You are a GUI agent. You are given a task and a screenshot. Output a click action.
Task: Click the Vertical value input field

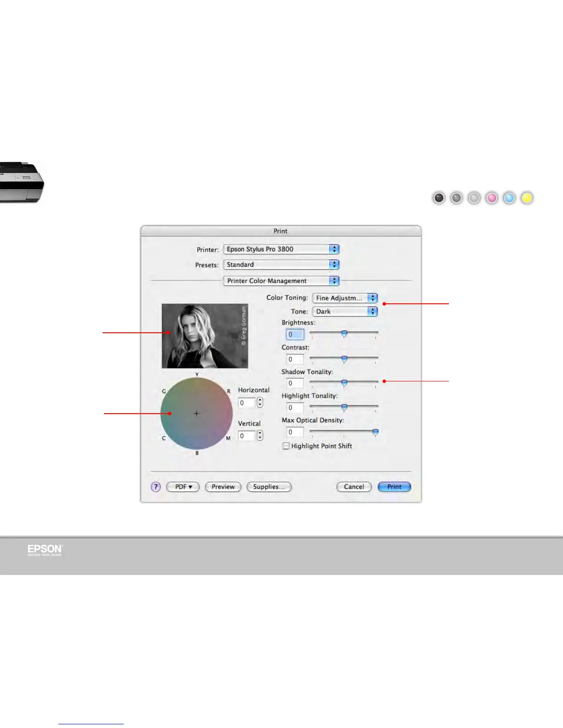point(247,436)
